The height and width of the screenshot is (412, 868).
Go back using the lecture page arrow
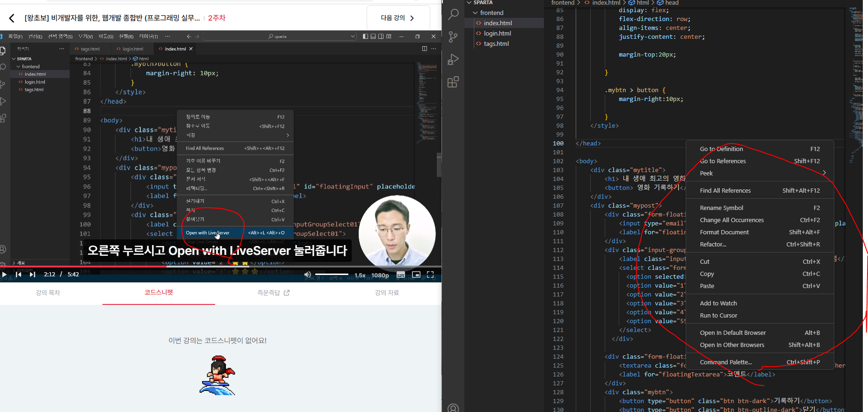point(11,18)
